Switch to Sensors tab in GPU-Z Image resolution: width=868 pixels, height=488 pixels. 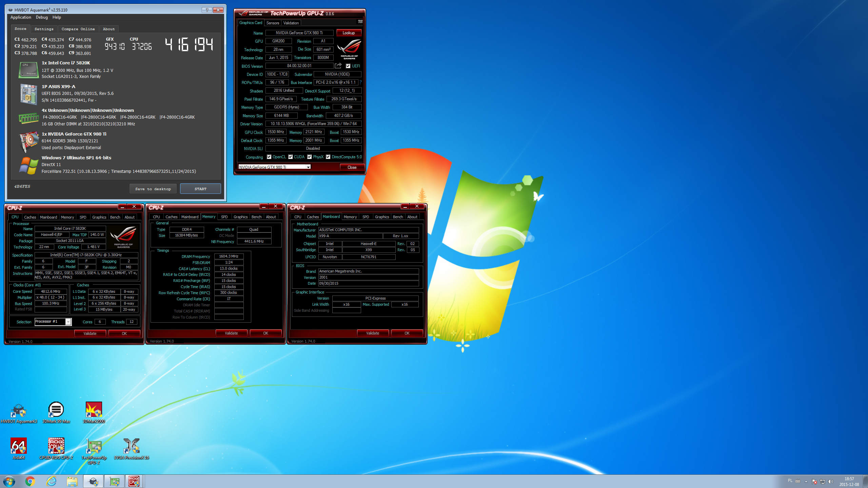tap(273, 23)
